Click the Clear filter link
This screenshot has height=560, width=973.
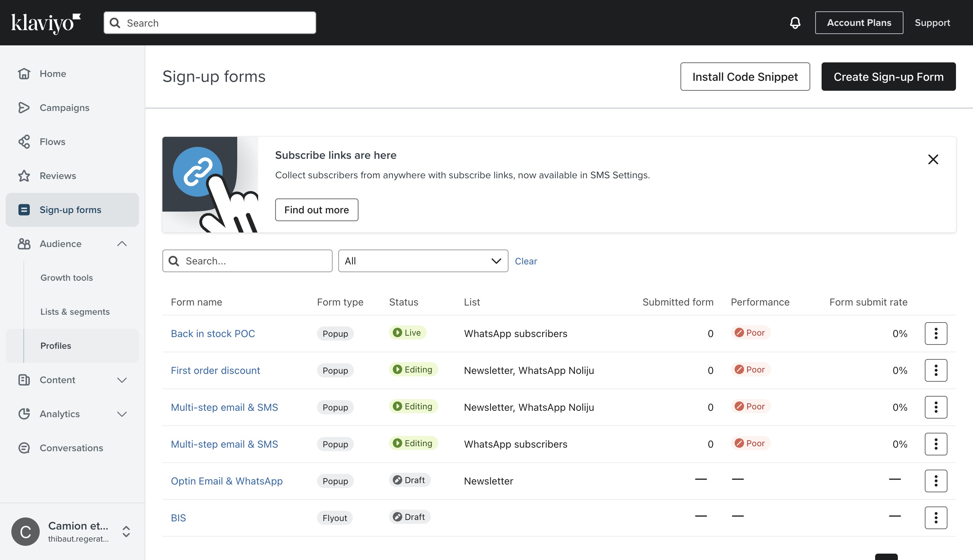click(x=526, y=261)
